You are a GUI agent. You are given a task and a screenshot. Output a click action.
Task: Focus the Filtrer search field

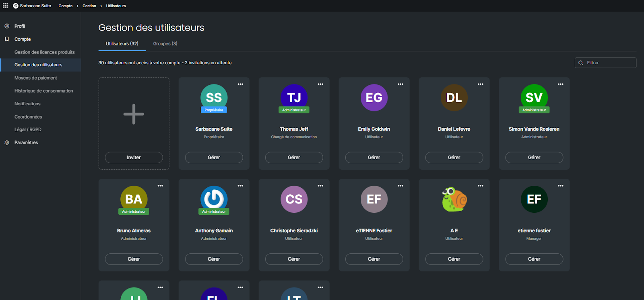[605, 63]
